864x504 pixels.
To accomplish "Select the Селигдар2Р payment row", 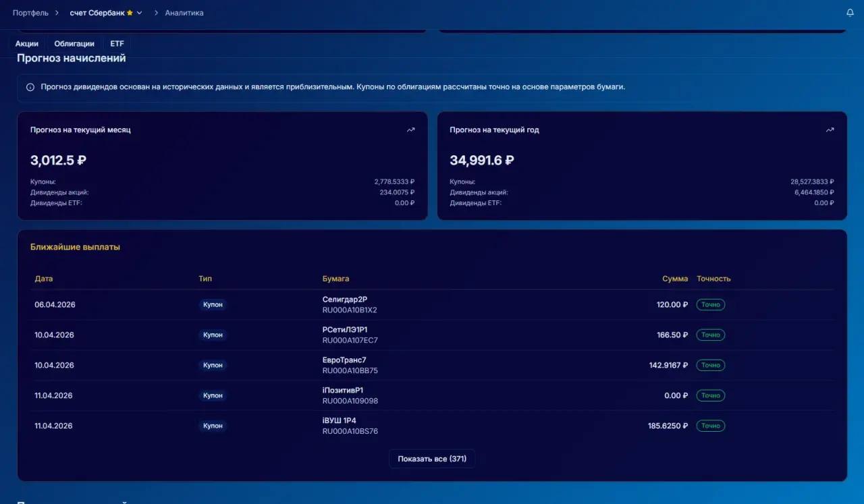I will [432, 305].
